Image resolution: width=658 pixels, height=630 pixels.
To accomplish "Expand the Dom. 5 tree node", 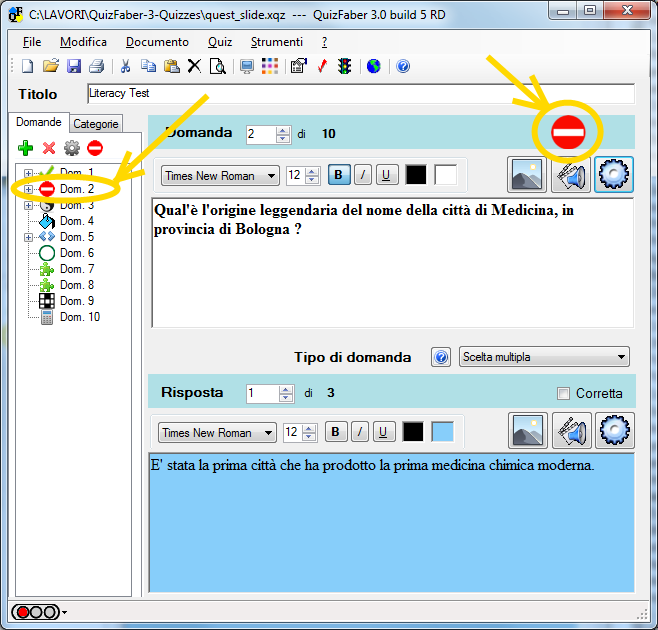I will (28, 237).
